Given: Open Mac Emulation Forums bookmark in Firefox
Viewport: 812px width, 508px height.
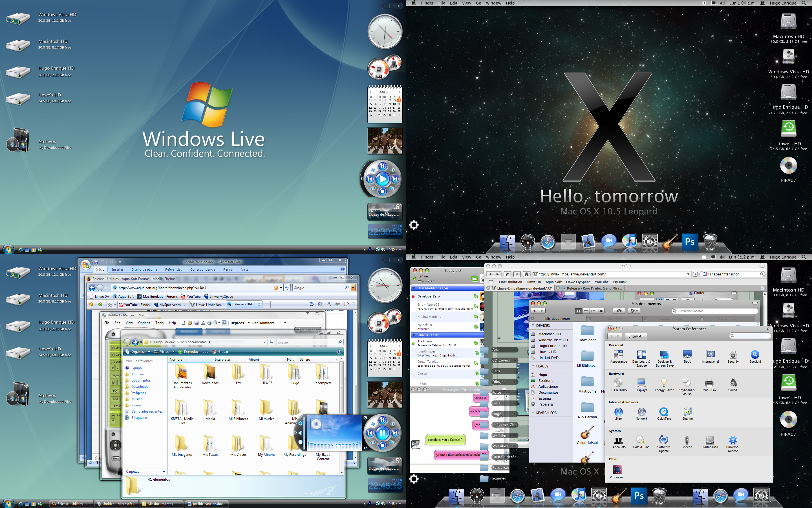Looking at the screenshot, I should click(157, 297).
